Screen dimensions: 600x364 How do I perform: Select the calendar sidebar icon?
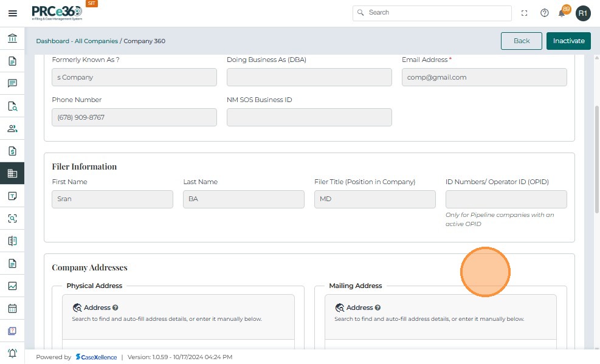(x=12, y=308)
